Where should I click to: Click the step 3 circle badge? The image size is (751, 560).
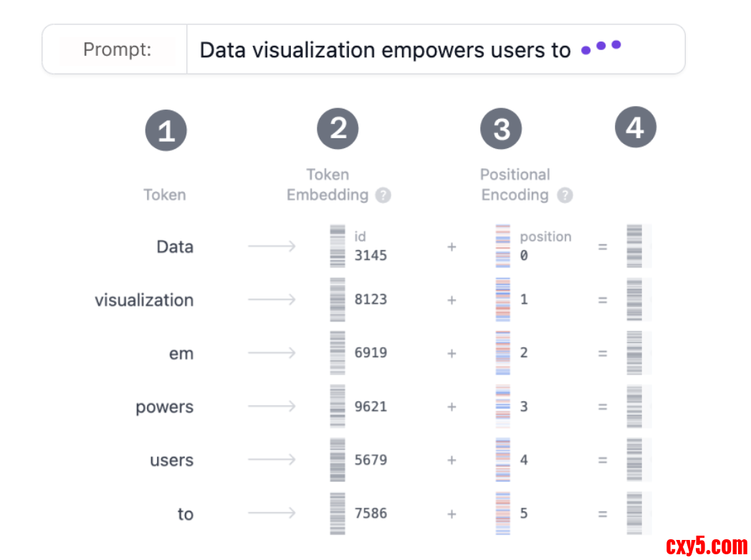coord(501,130)
